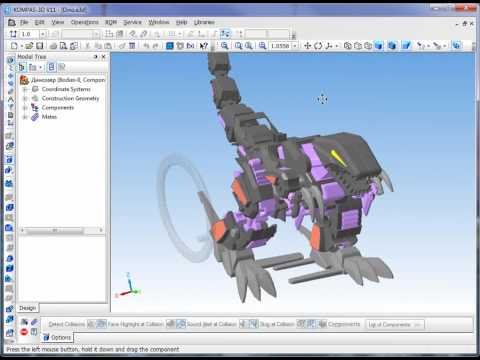Select the Pan view cross-arrows tool
The width and height of the screenshot is (480, 360).
click(307, 46)
